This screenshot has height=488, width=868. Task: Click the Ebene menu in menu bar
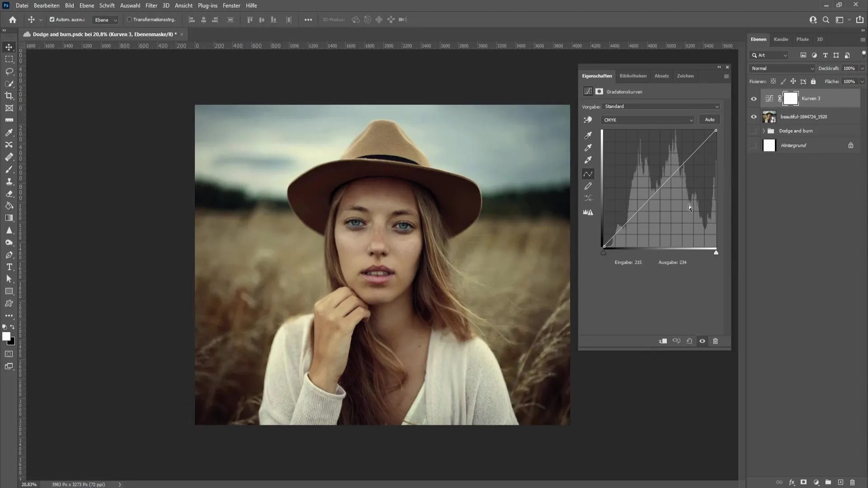[x=86, y=5]
